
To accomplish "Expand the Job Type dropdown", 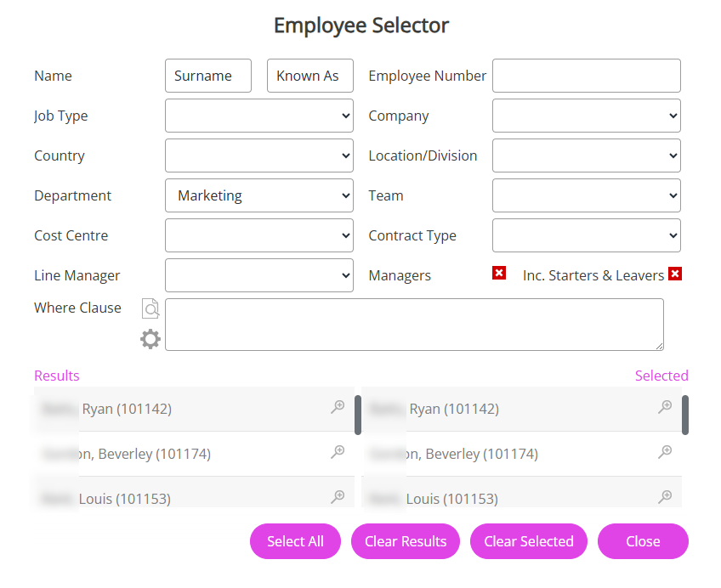I will [259, 116].
